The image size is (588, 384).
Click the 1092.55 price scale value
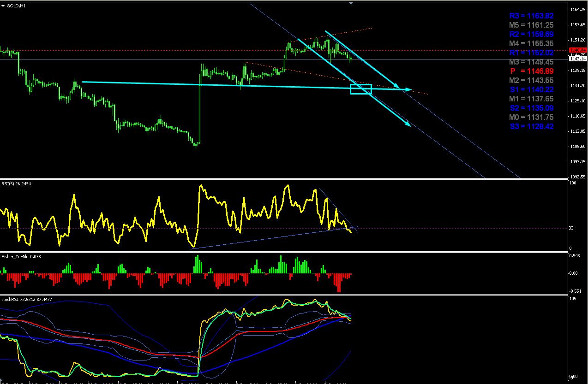578,177
